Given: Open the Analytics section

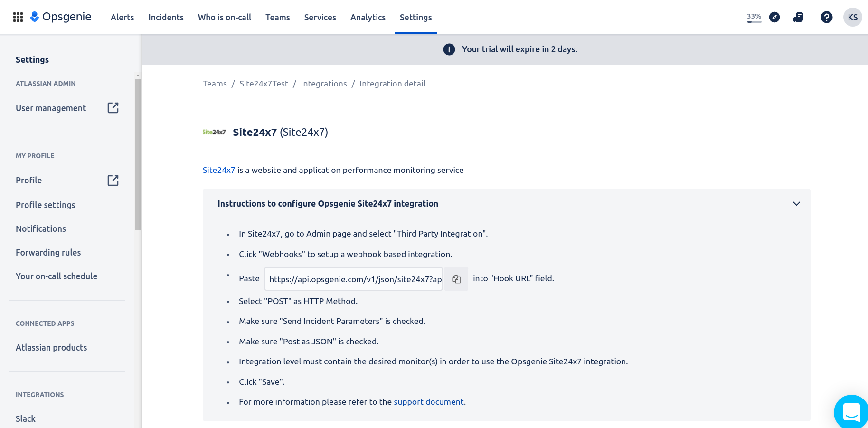Looking at the screenshot, I should [x=368, y=17].
